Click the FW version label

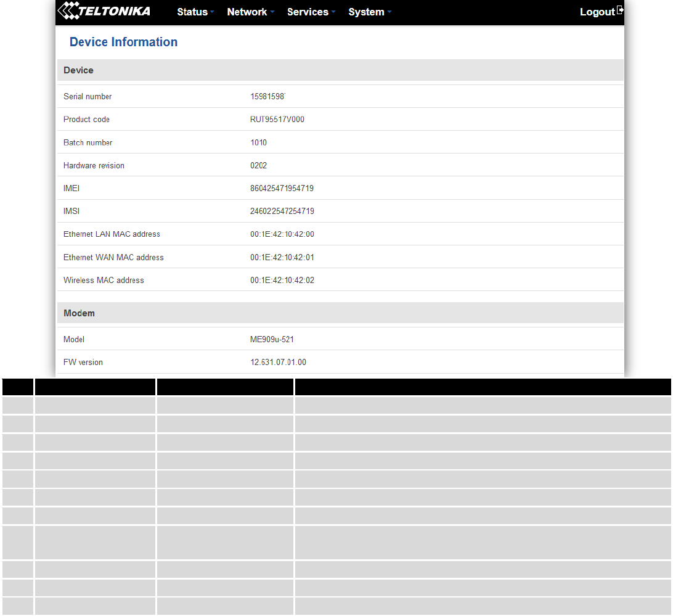coord(83,362)
